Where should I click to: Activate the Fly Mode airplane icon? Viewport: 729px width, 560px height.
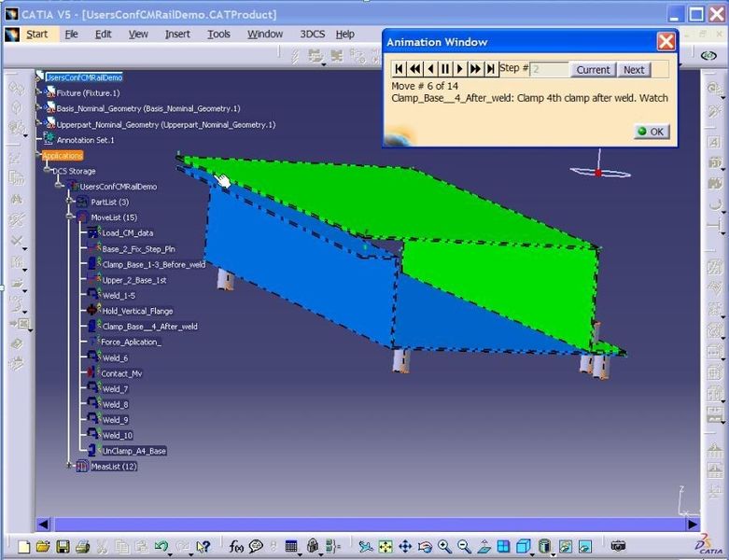pos(365,547)
